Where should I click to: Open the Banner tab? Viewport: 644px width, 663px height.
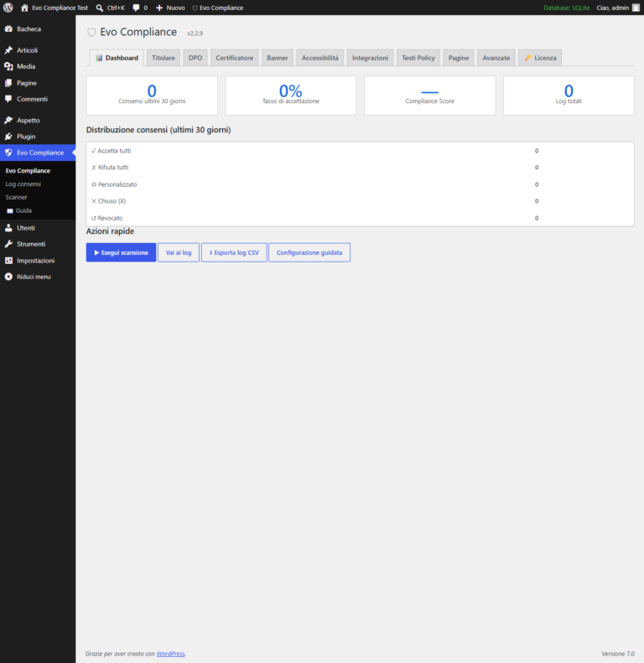coord(278,58)
